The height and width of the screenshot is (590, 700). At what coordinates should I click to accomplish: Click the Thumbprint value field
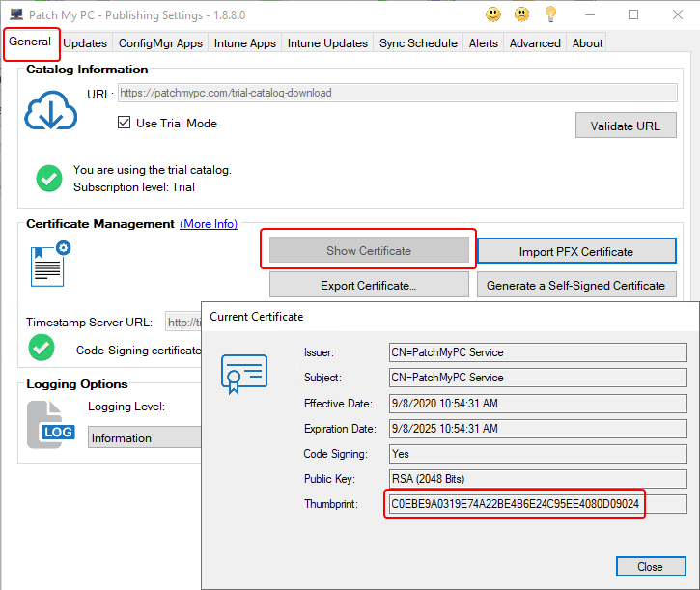pyautogui.click(x=538, y=503)
